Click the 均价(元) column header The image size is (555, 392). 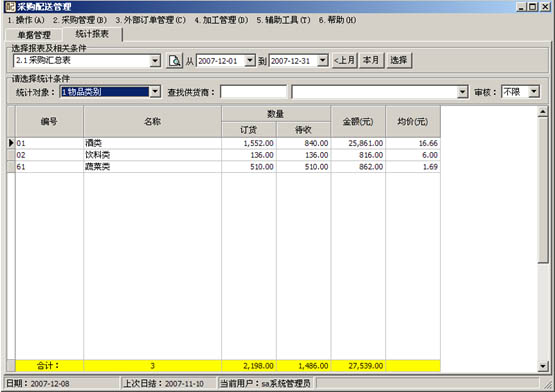pos(413,121)
